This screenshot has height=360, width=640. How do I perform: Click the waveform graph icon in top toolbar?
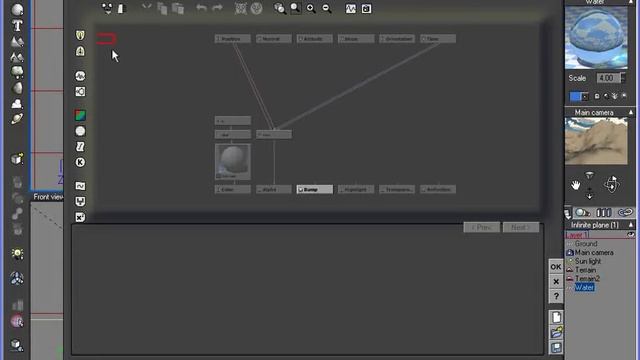pos(350,9)
